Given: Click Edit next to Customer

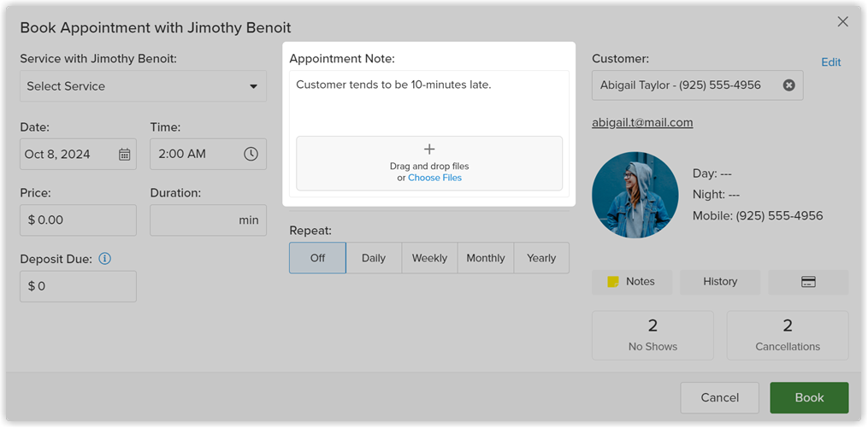Looking at the screenshot, I should pyautogui.click(x=831, y=62).
